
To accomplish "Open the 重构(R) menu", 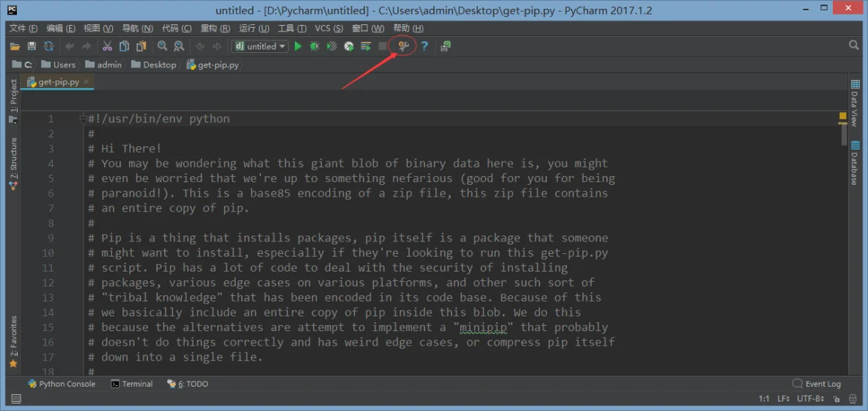I will click(216, 28).
